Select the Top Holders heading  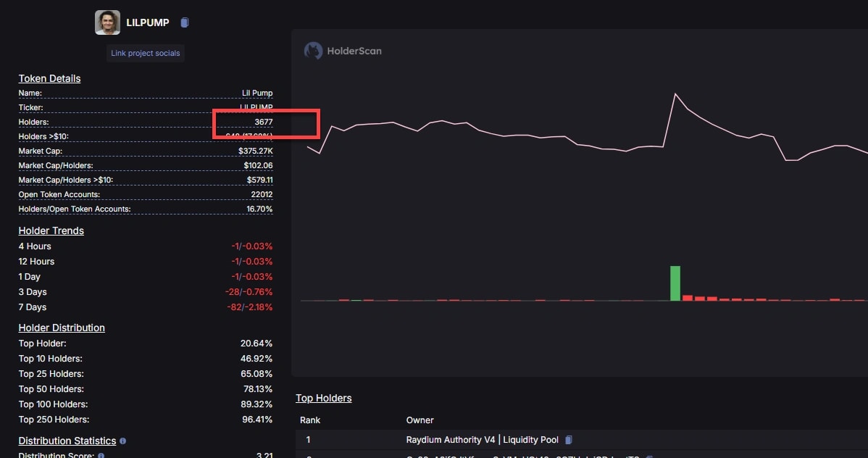pyautogui.click(x=323, y=398)
